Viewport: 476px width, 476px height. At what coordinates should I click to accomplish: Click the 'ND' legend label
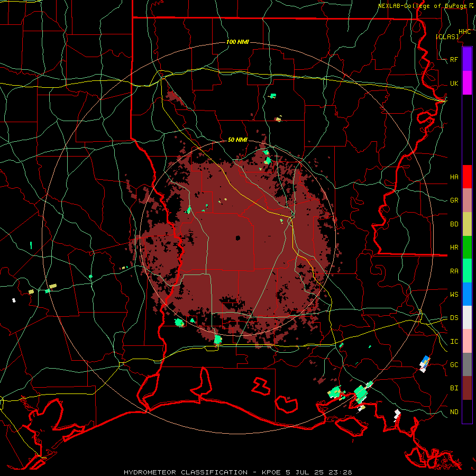[x=454, y=411]
